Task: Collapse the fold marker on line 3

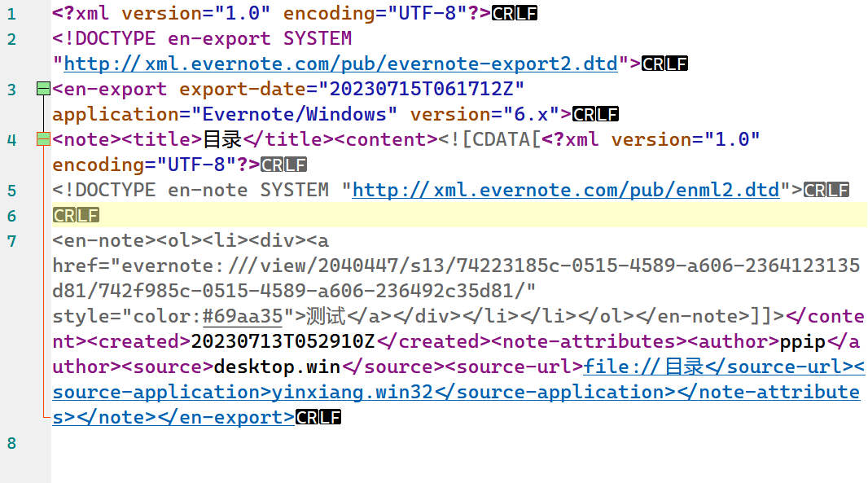Action: coord(43,89)
